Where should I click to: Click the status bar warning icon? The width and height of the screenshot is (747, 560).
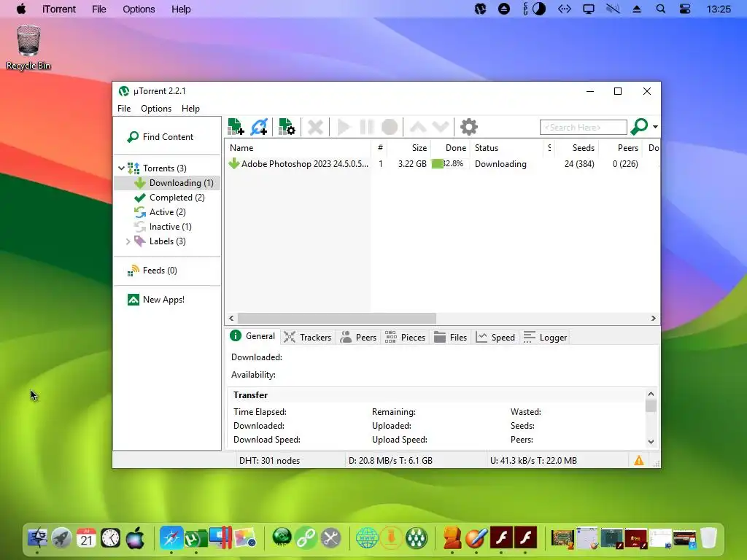coord(639,461)
